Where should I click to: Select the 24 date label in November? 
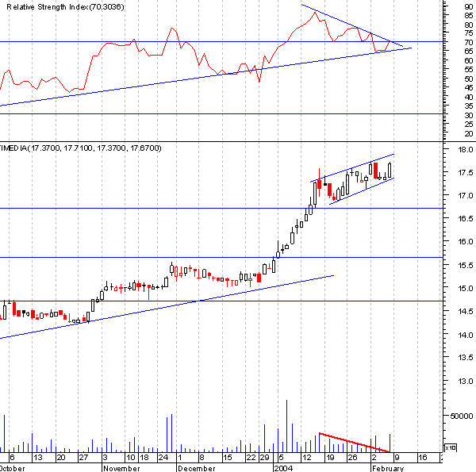(x=163, y=458)
